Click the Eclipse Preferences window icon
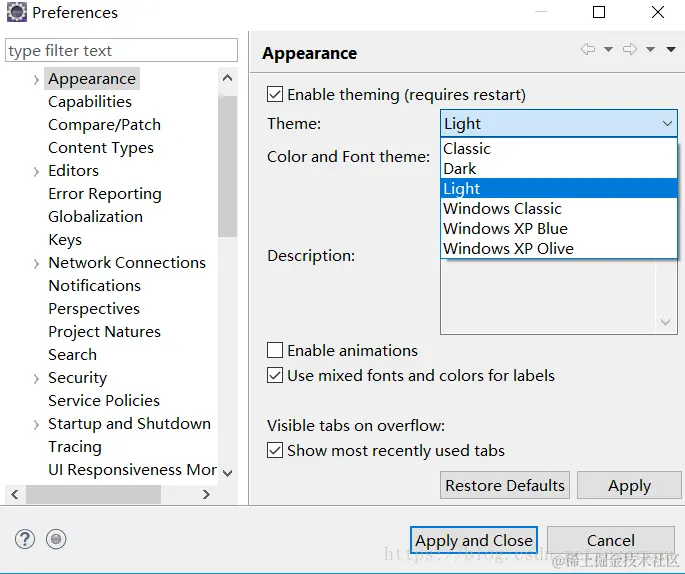685x574 pixels. 17,12
